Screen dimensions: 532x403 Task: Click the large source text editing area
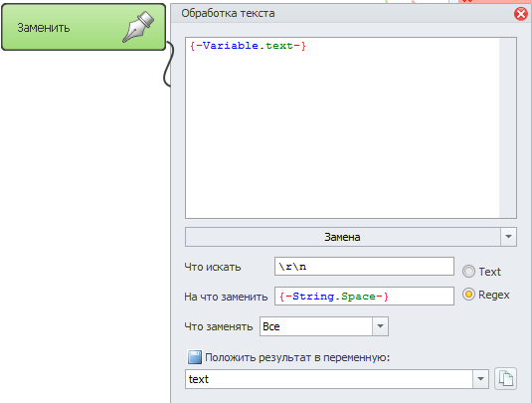point(342,127)
